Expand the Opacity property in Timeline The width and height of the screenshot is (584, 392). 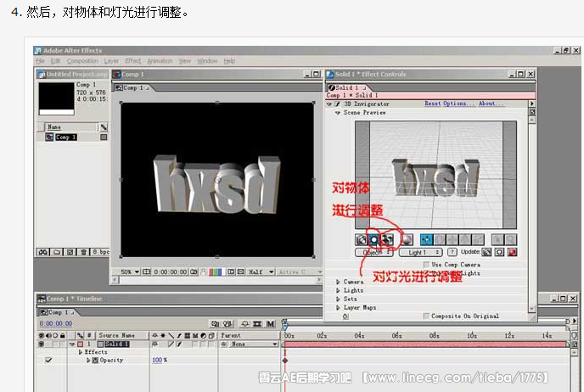tap(88, 361)
